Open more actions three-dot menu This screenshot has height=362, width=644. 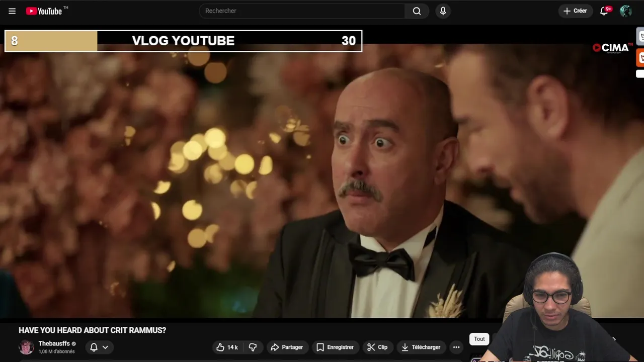point(456,347)
